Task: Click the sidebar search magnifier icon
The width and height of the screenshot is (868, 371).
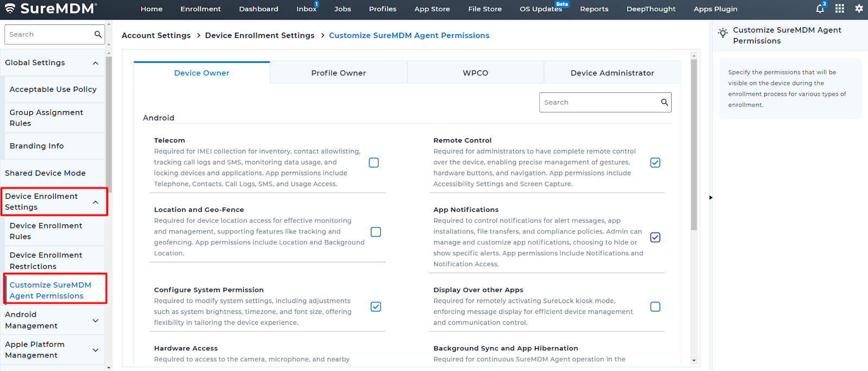Action: (98, 34)
